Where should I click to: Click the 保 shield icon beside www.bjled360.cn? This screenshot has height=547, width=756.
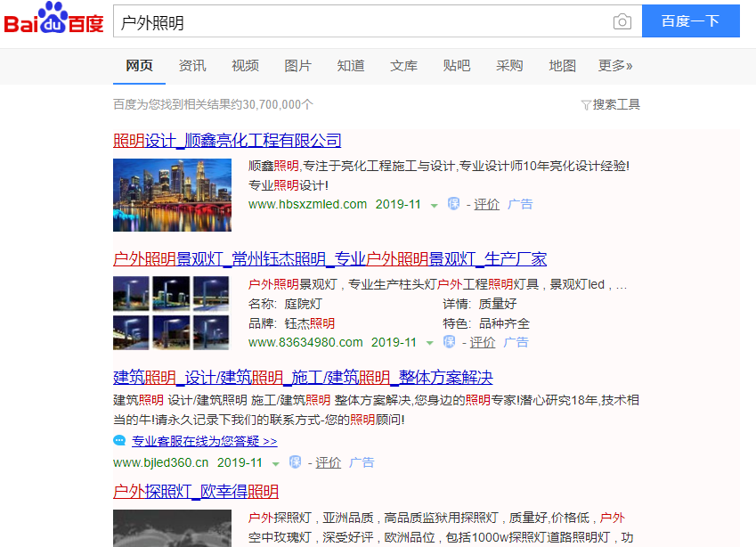294,462
